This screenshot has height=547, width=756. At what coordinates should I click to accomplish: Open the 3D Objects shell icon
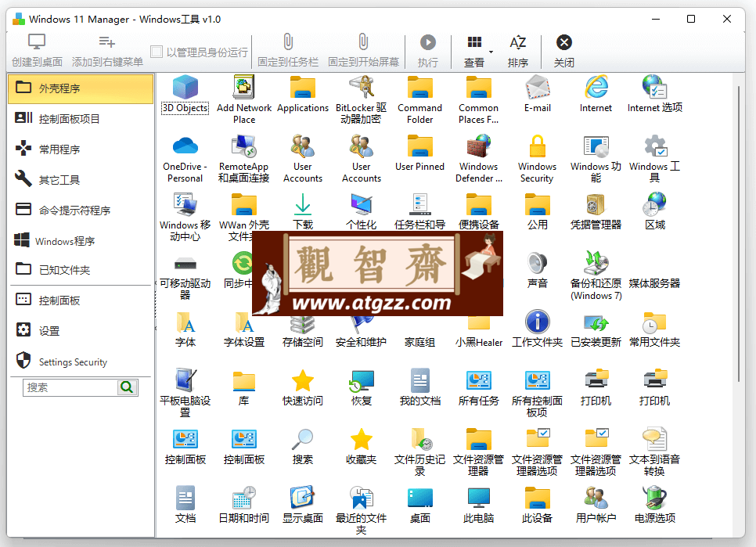[185, 88]
